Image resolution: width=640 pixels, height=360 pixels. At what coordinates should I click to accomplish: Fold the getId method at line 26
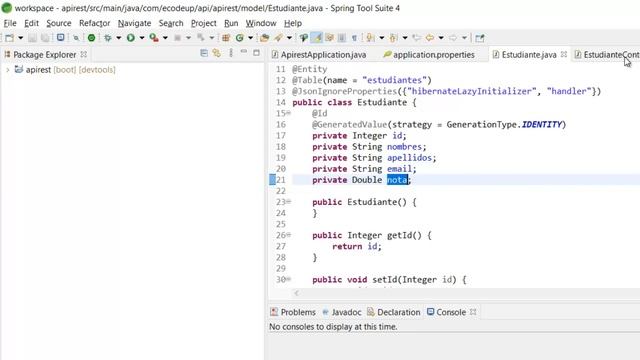(x=289, y=235)
